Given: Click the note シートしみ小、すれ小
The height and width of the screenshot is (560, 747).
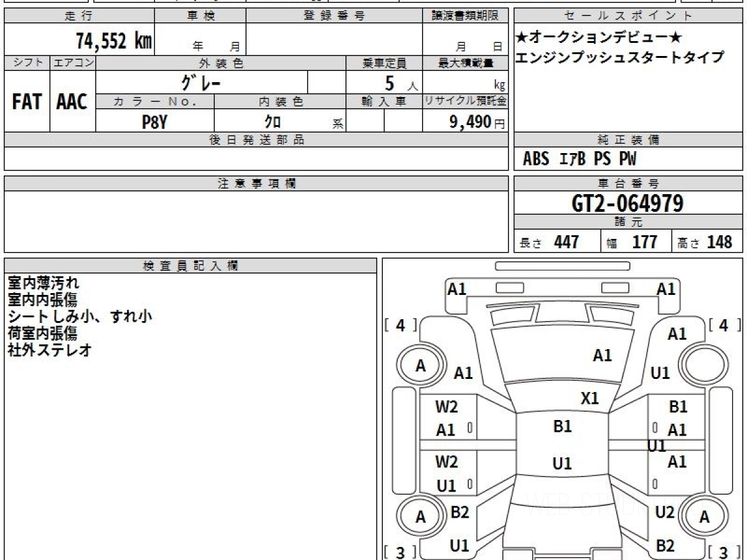Looking at the screenshot, I should (80, 316).
